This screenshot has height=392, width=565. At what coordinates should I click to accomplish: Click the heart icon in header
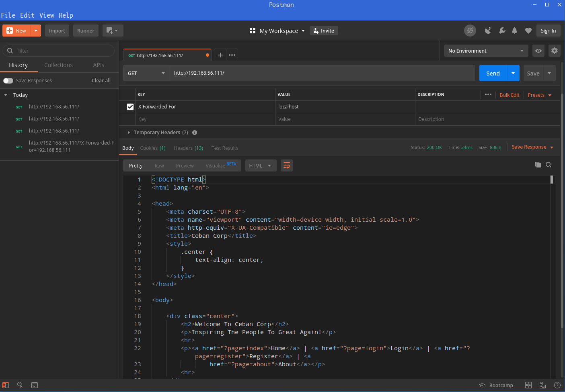[x=528, y=31]
